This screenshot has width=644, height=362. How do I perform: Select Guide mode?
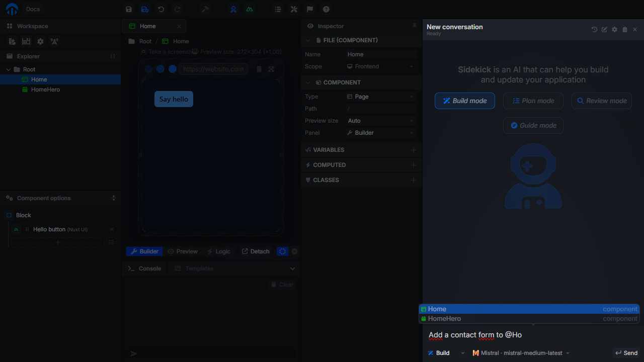pyautogui.click(x=533, y=125)
